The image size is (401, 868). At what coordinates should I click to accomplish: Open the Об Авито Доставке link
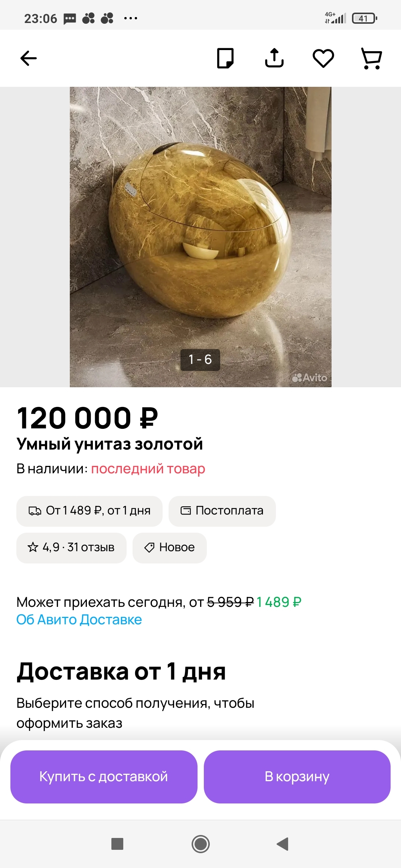point(79,620)
